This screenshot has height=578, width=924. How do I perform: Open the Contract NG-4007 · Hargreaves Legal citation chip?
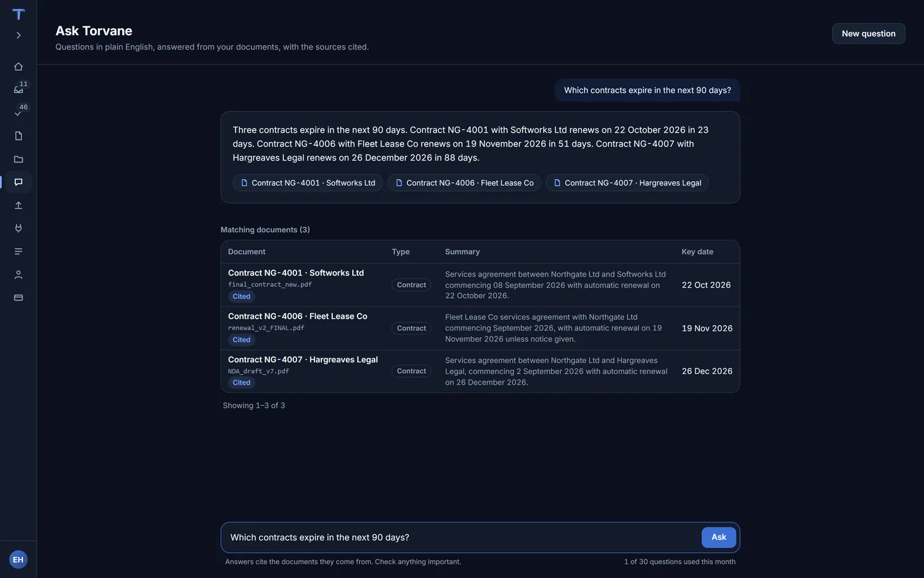tap(627, 183)
